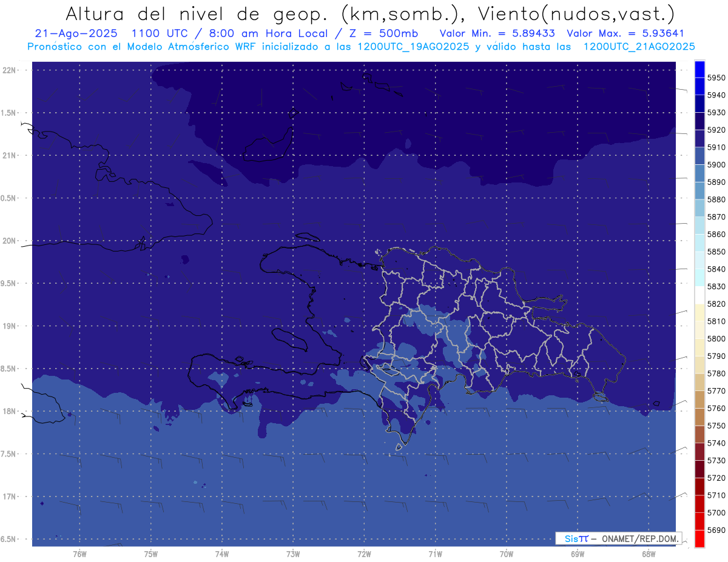Click the "69W" longitude axis label
Image resolution: width=728 pixels, height=562 pixels.
tap(578, 554)
